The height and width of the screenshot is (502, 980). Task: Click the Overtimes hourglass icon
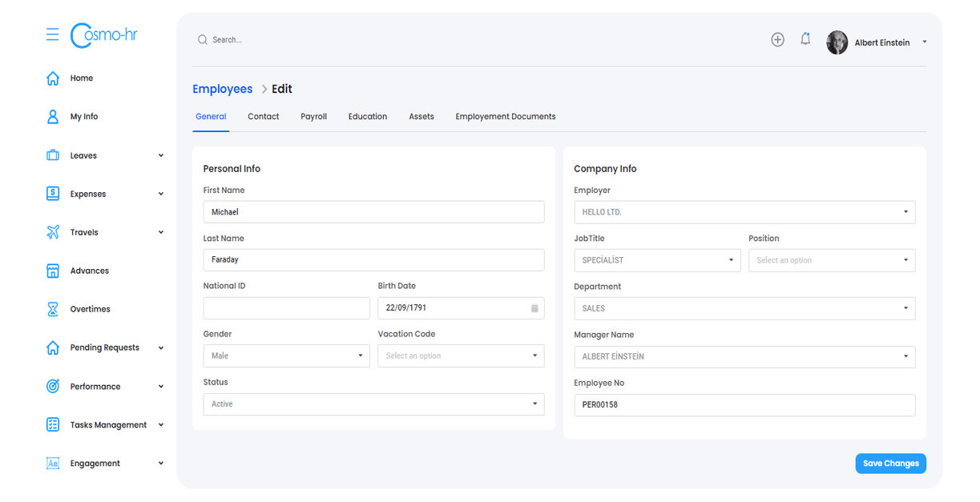point(53,309)
